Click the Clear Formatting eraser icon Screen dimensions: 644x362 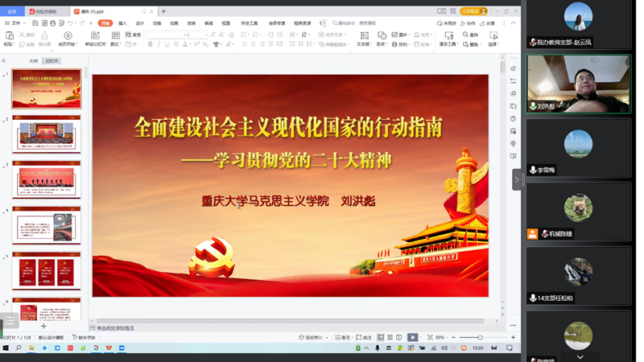coord(232,35)
